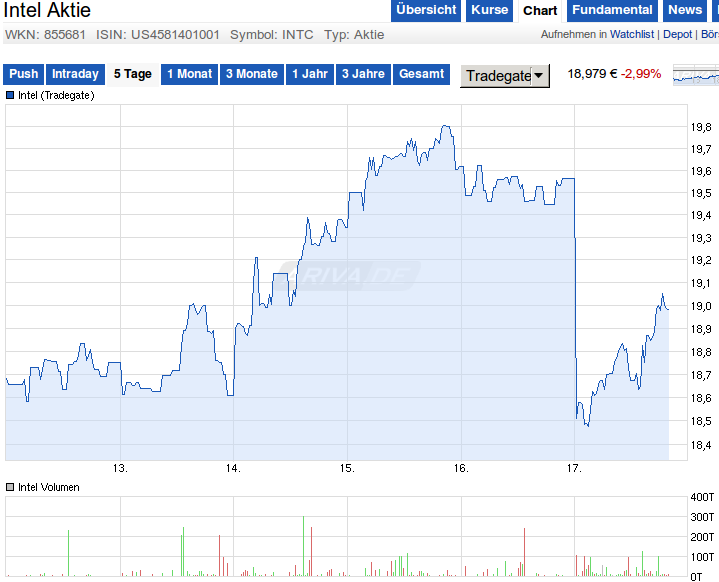Go to the News tab
719x582 pixels.
click(x=685, y=10)
